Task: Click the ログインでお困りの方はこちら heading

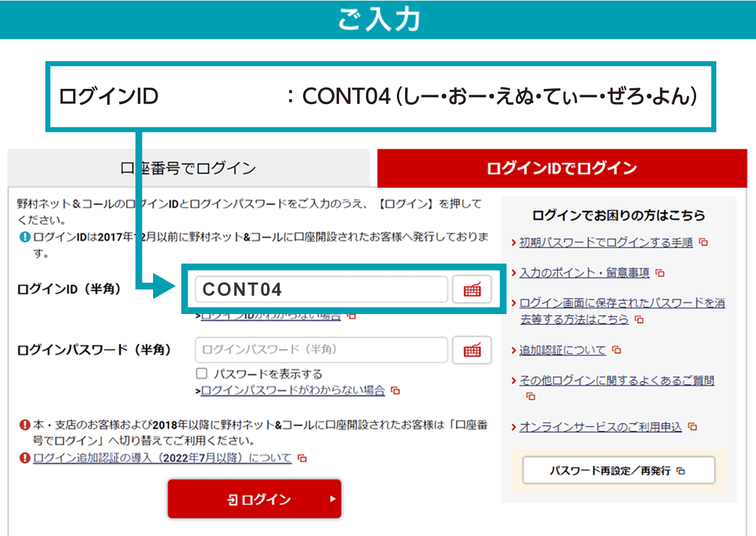Action: pos(619,216)
